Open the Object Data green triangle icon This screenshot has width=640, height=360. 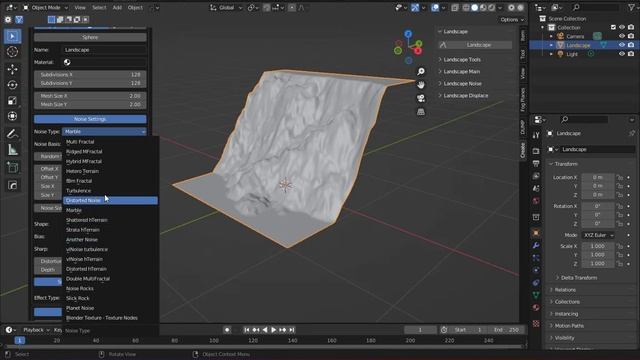point(536,295)
